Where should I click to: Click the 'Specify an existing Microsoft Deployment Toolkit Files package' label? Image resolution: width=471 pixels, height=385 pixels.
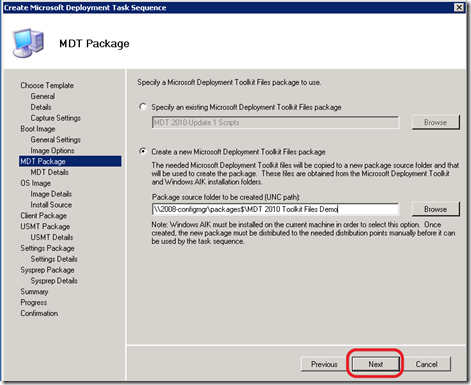tap(246, 107)
